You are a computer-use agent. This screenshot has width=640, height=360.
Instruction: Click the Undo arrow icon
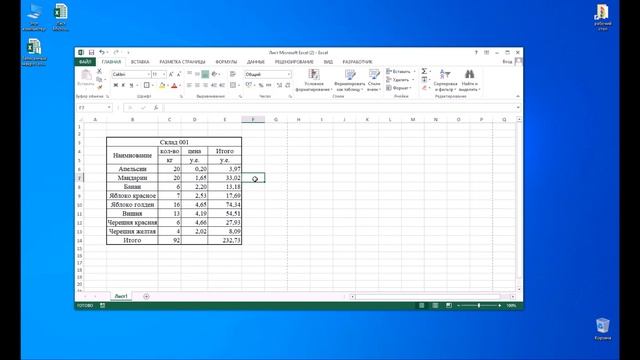tap(102, 52)
